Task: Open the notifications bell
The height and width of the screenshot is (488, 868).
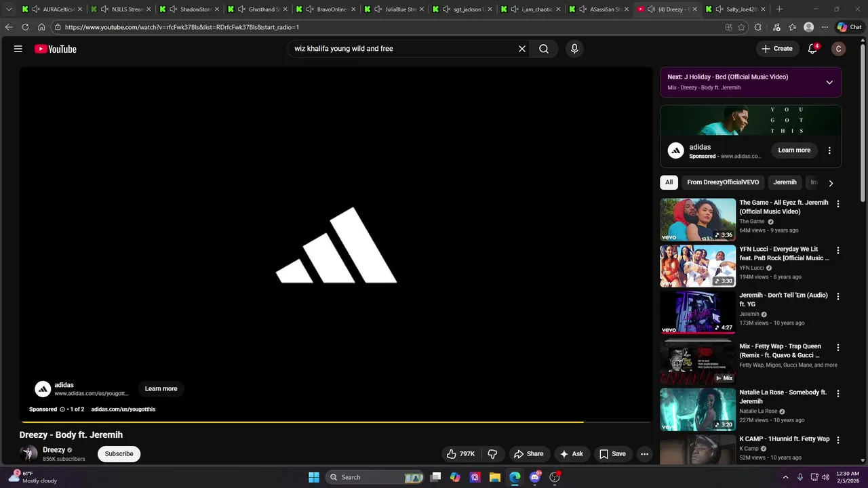Action: pyautogui.click(x=812, y=49)
